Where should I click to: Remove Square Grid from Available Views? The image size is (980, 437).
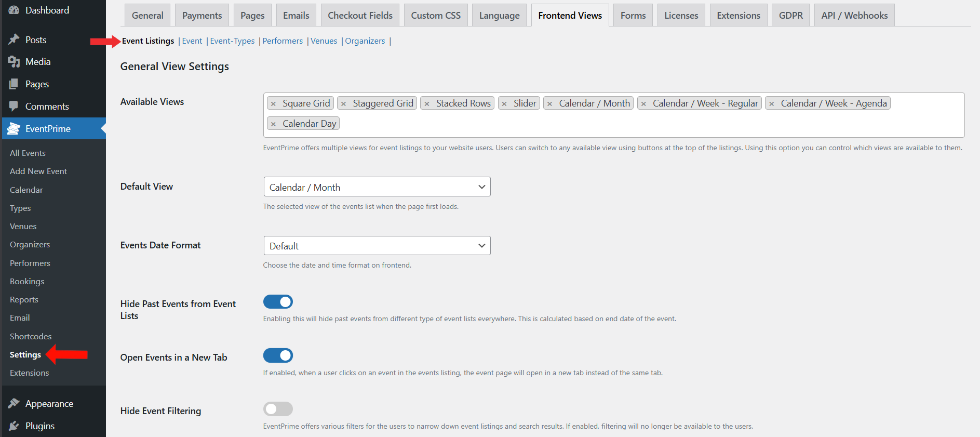coord(274,104)
